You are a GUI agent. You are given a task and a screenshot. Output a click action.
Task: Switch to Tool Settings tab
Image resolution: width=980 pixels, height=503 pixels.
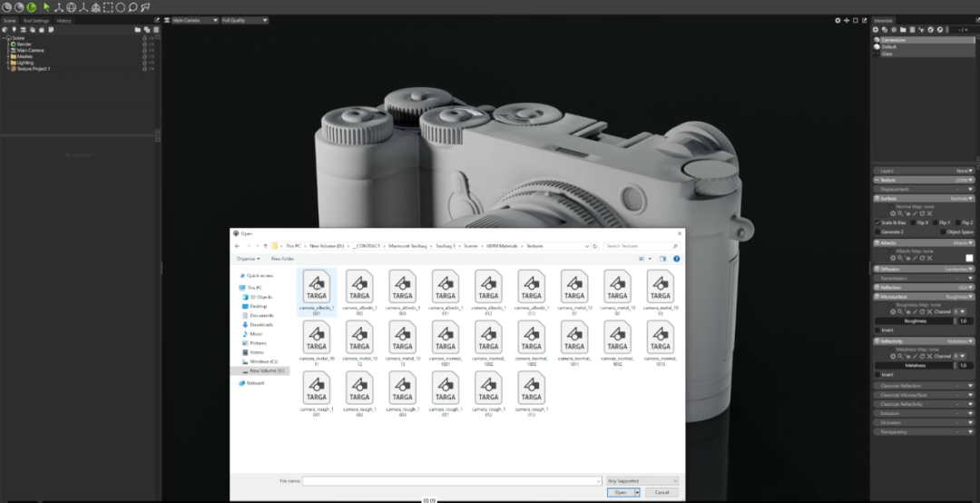pos(35,21)
